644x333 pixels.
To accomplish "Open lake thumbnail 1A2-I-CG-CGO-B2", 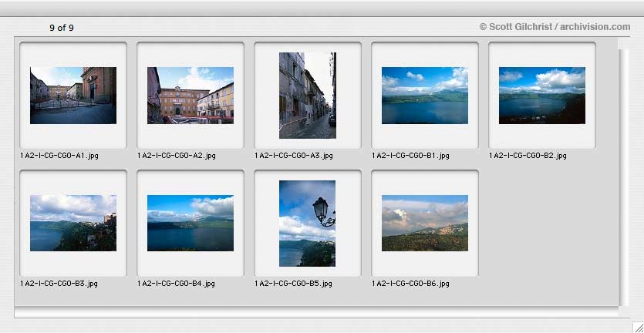I will [x=542, y=96].
